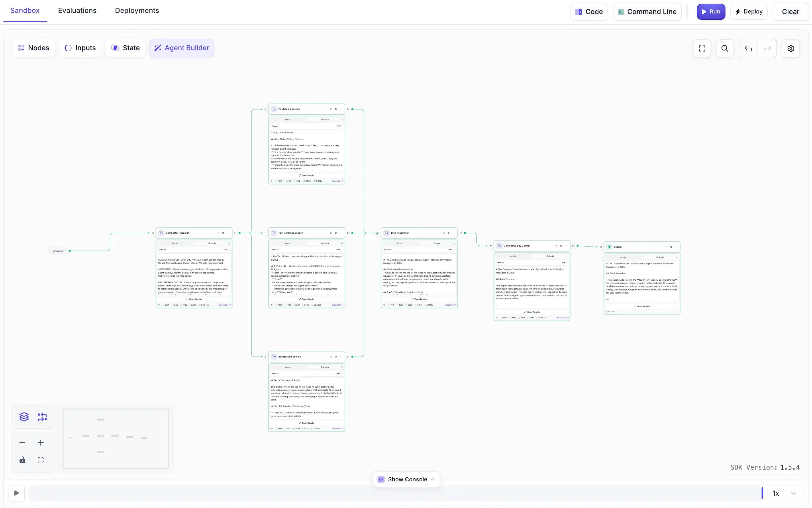Switch to the Evaluations tab

tap(77, 10)
